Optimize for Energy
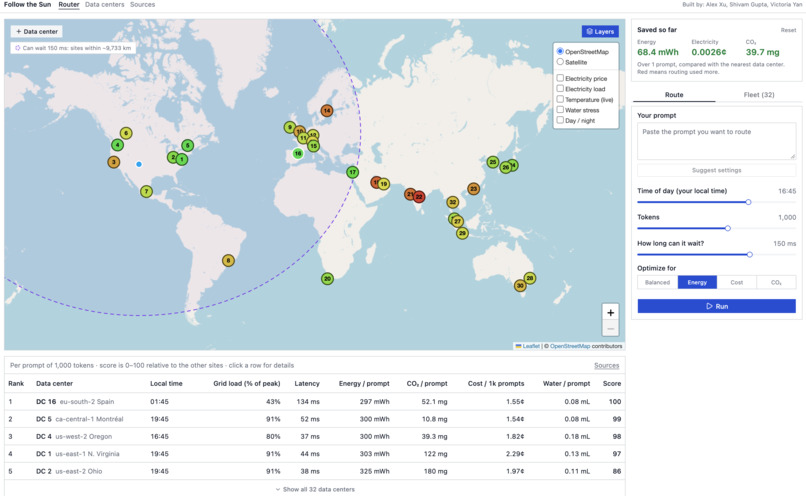 [697, 282]
